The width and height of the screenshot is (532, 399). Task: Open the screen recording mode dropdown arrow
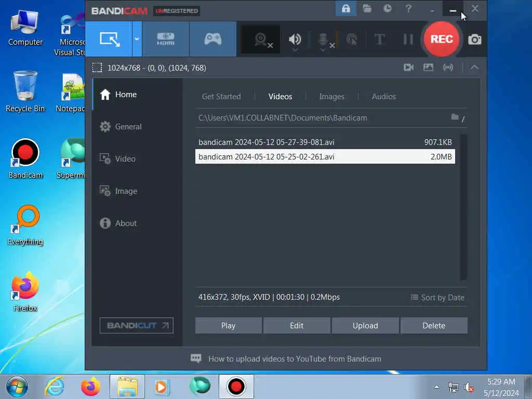[x=137, y=39]
